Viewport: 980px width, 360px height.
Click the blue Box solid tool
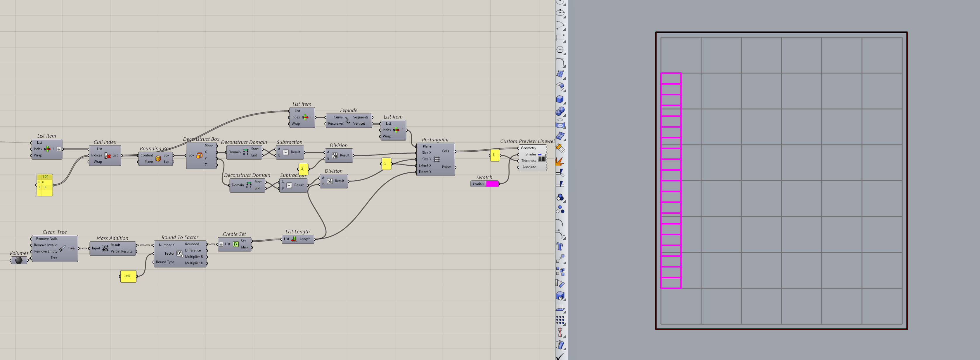pyautogui.click(x=560, y=99)
